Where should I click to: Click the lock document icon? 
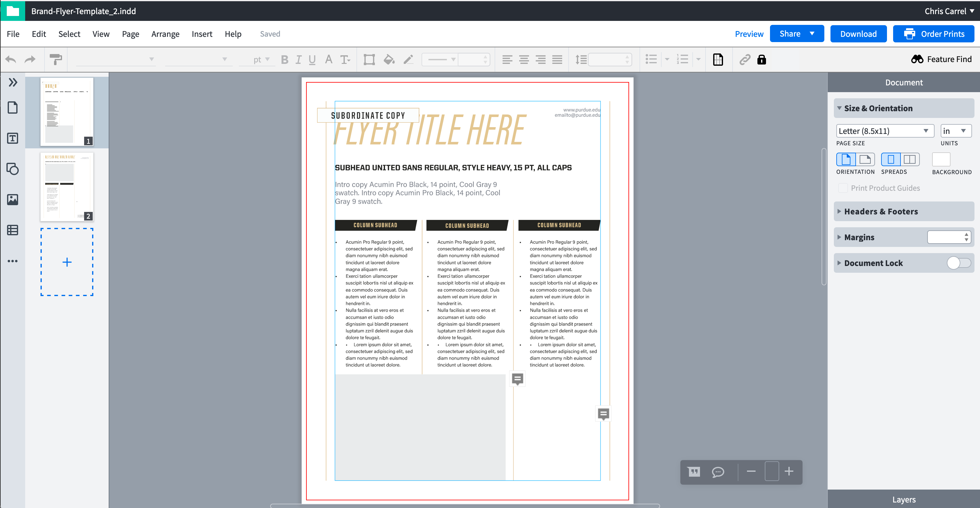(x=762, y=60)
